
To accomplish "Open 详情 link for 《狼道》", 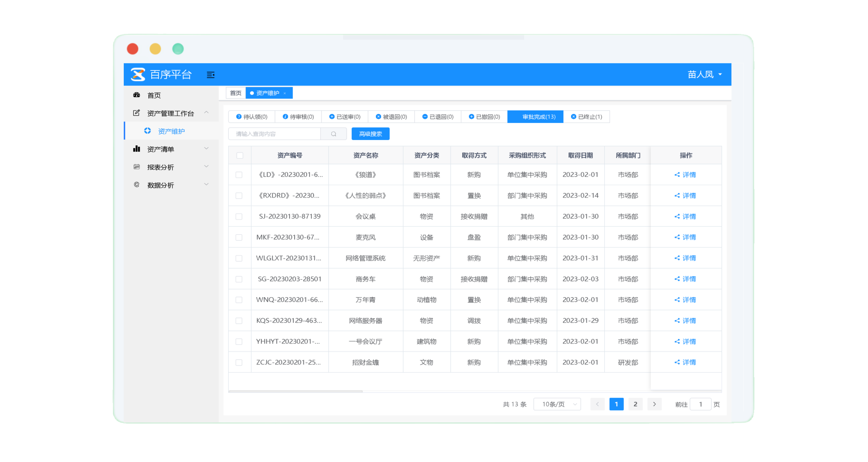I will point(689,175).
